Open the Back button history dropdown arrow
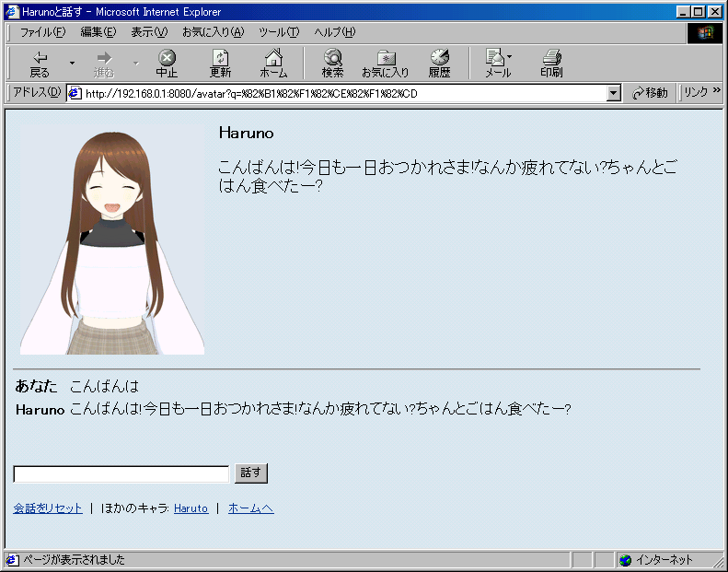728x572 pixels. [72, 63]
